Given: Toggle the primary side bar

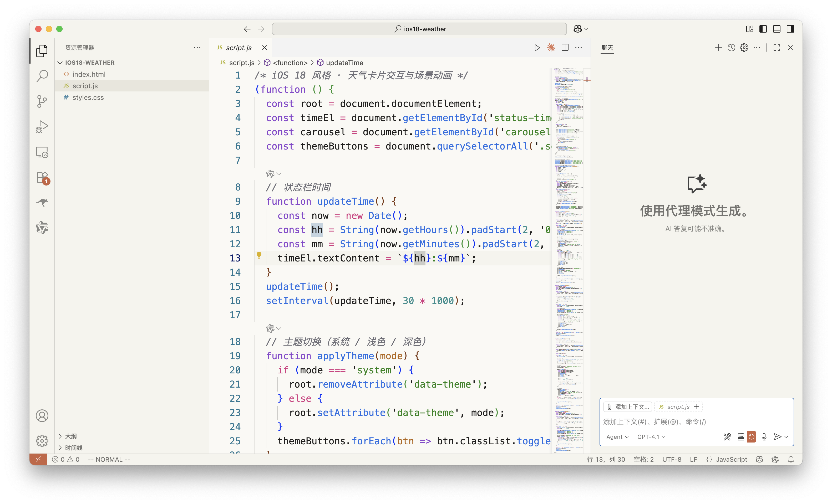Looking at the screenshot, I should click(763, 29).
